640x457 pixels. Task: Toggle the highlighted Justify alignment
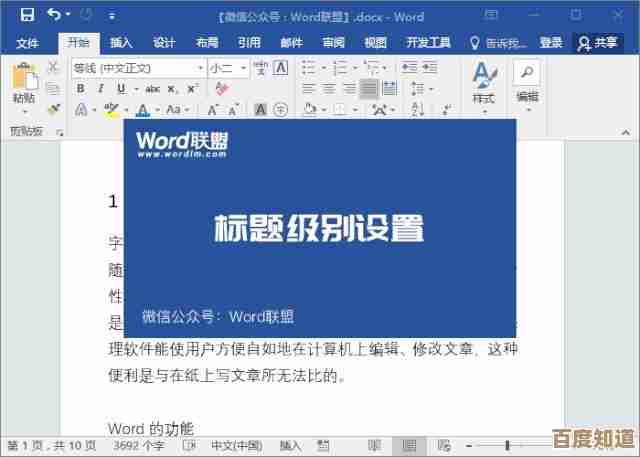coord(369,88)
